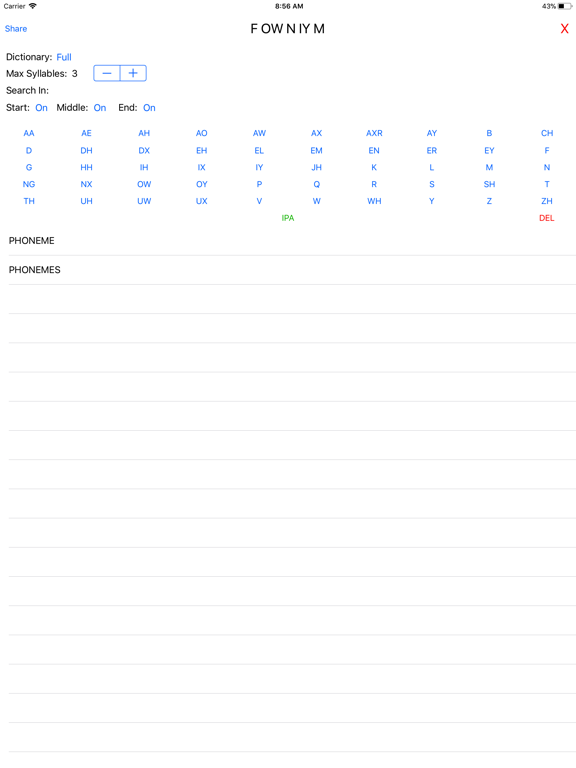Add the Q phoneme

(316, 184)
